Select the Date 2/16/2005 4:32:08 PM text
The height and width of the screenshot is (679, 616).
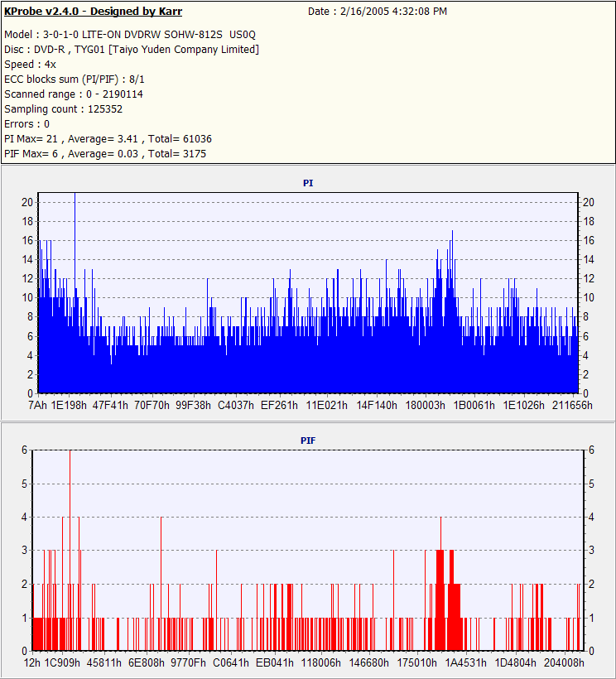377,12
